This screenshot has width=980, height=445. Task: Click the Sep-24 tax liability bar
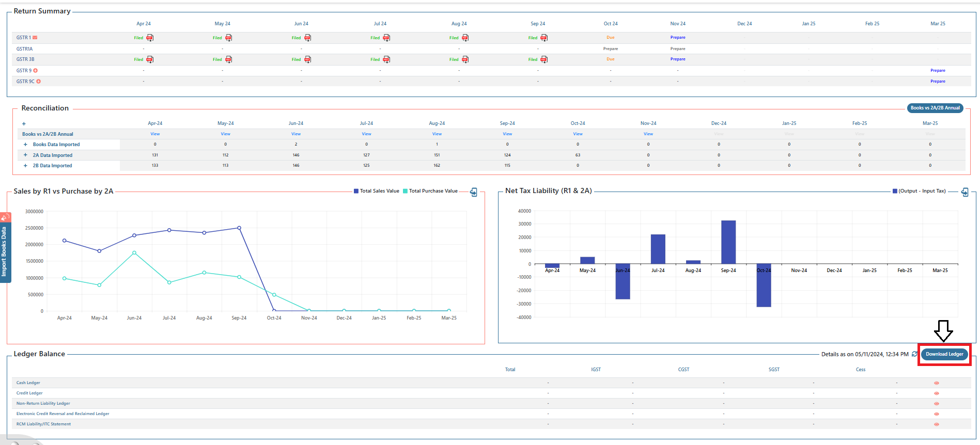point(728,242)
